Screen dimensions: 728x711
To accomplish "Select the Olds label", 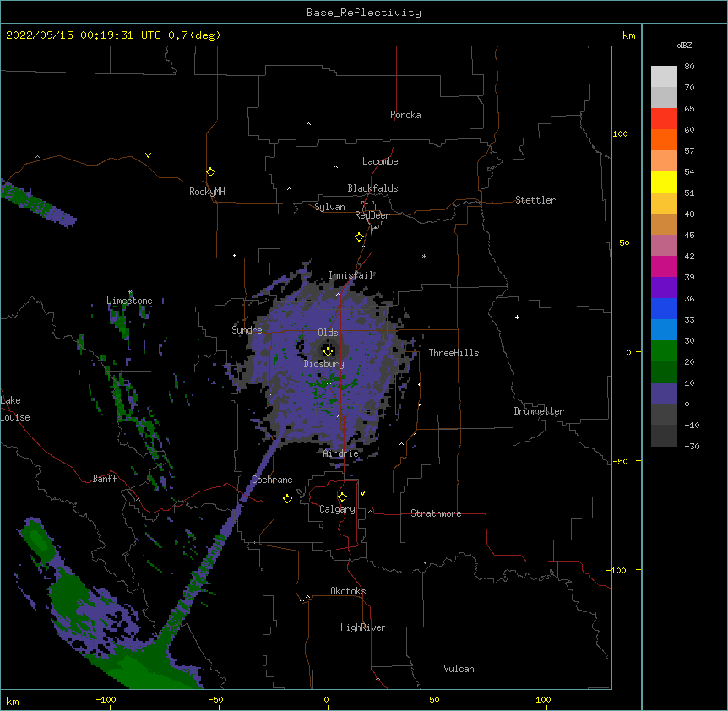I will click(x=328, y=333).
